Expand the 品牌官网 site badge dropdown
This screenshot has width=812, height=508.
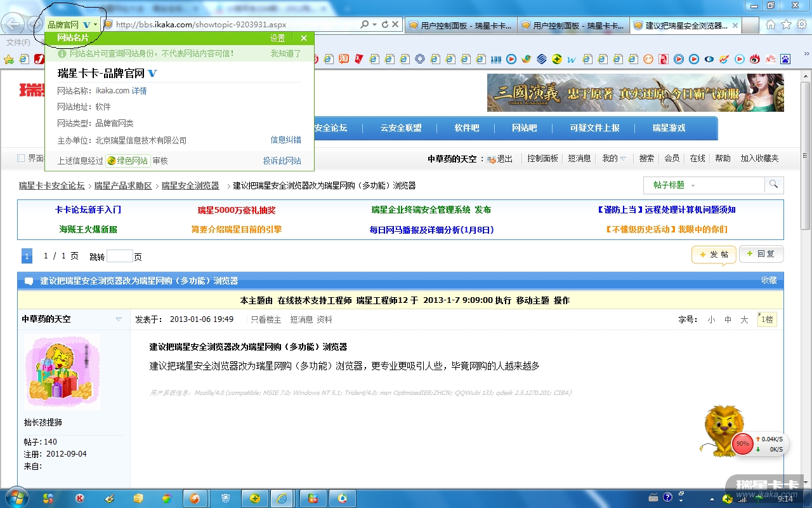pyautogui.click(x=96, y=25)
